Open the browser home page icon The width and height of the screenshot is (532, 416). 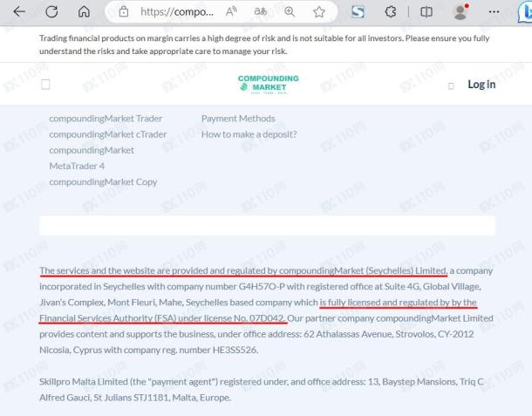tap(84, 12)
